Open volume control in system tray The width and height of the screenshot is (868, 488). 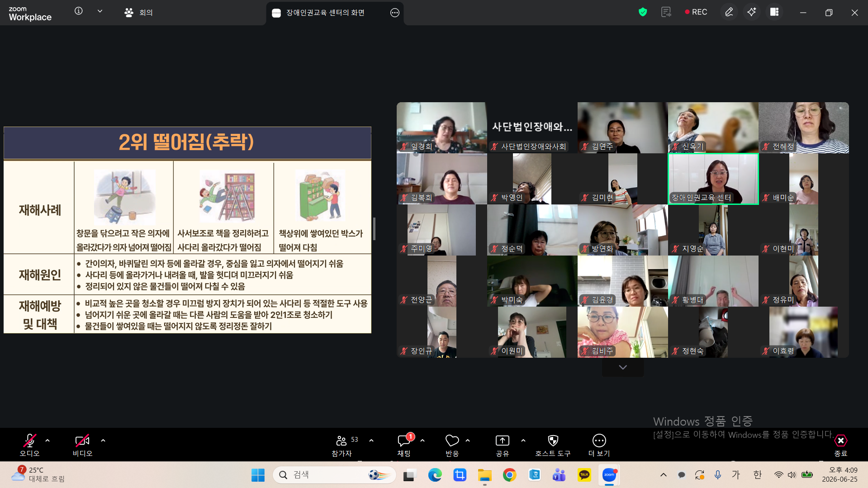(792, 475)
